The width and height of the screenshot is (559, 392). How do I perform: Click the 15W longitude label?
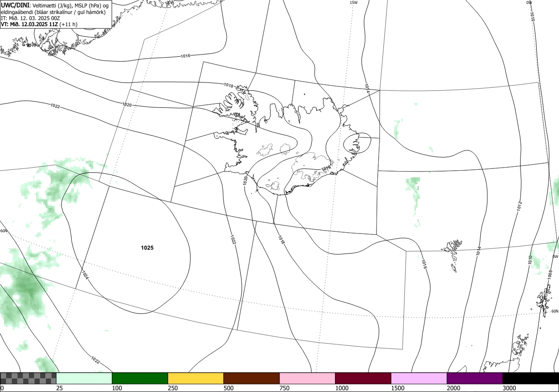tap(354, 3)
